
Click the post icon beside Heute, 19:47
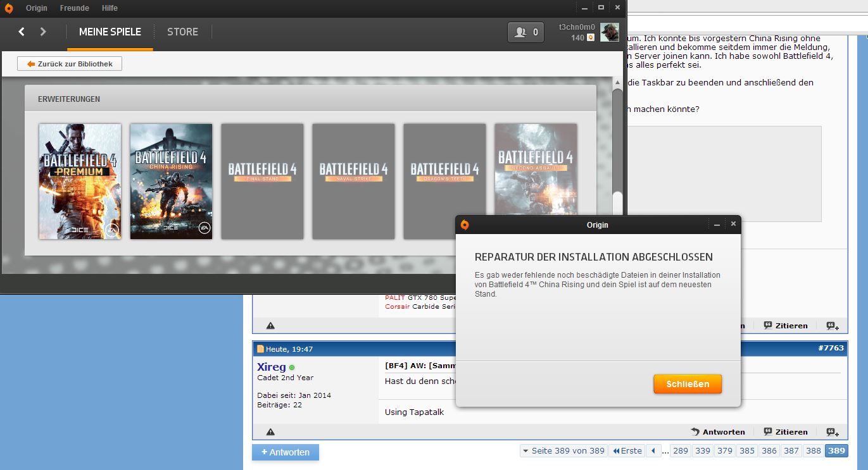(x=260, y=349)
